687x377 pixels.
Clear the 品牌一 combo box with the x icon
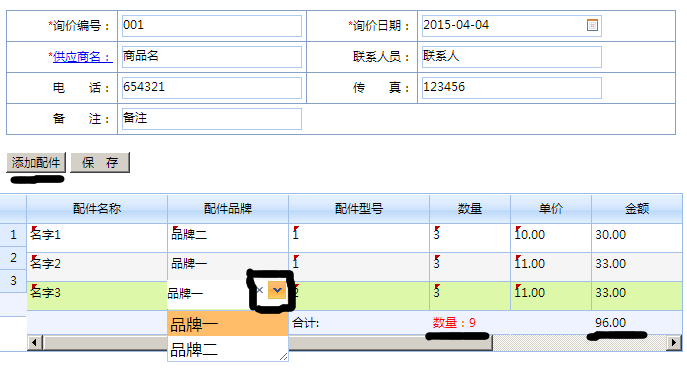pyautogui.click(x=259, y=290)
